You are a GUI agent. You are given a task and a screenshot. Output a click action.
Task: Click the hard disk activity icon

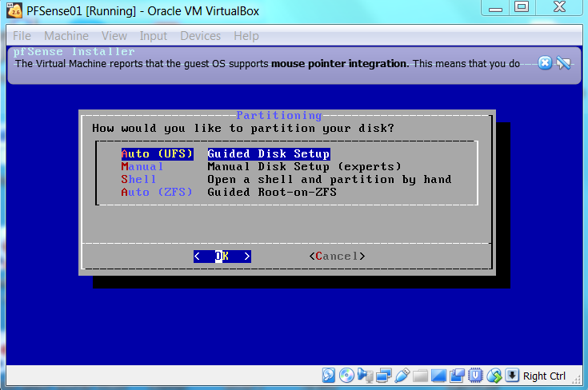tap(329, 375)
